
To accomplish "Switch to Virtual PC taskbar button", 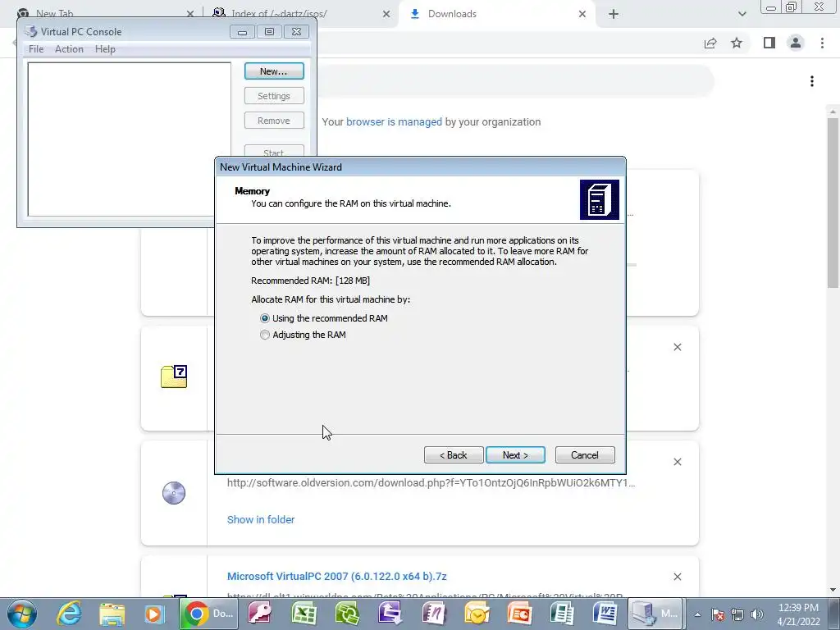I will click(655, 614).
